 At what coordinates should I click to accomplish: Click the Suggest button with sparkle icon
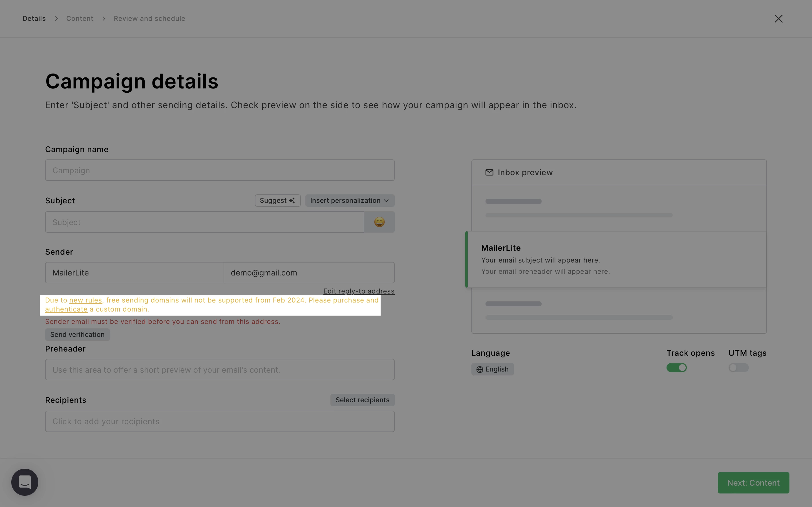tap(277, 201)
